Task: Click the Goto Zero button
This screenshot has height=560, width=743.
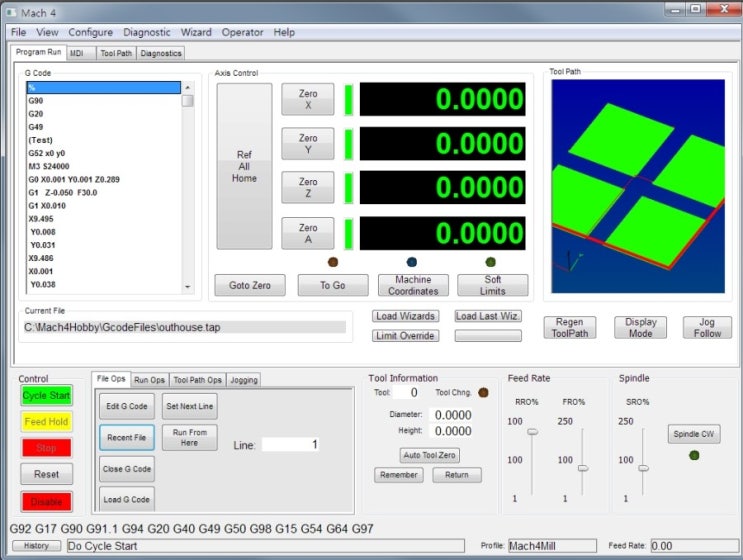Action: click(250, 285)
